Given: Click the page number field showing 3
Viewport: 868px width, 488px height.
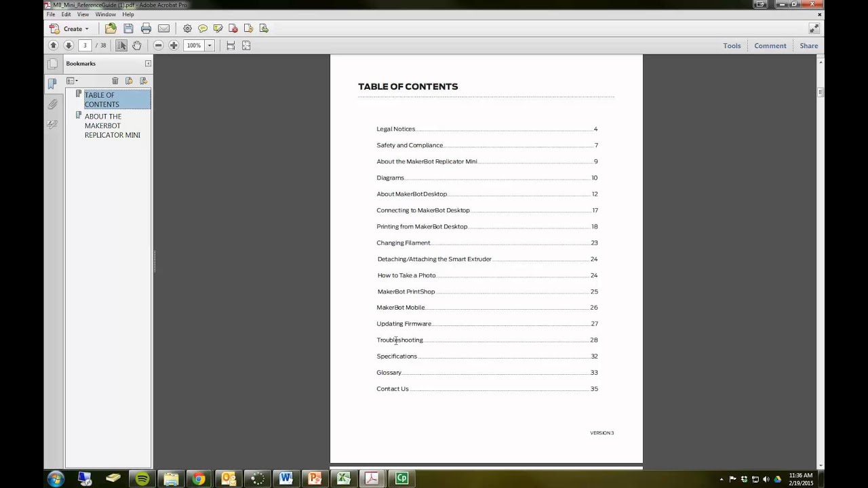Looking at the screenshot, I should click(x=85, y=45).
